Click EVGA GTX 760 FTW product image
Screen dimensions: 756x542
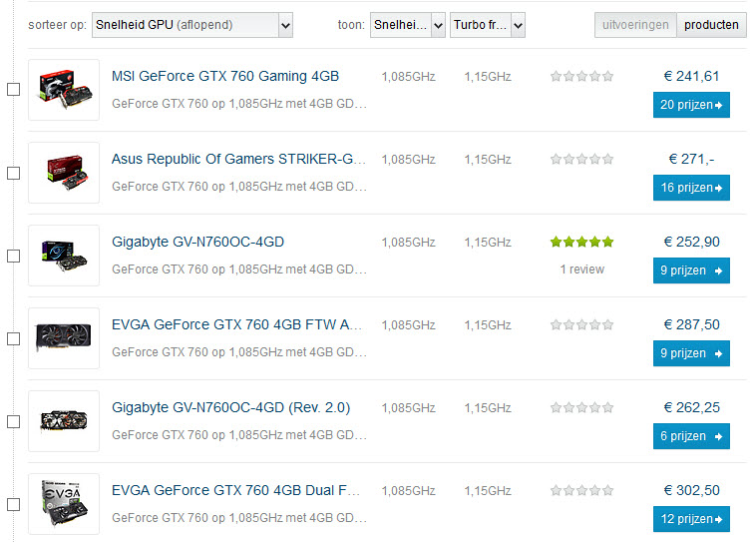click(x=64, y=338)
